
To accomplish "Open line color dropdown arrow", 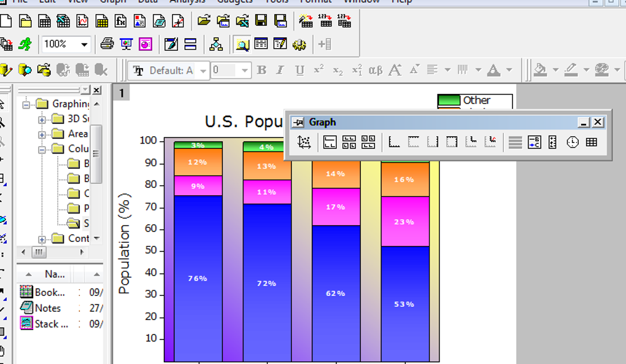I will [587, 70].
